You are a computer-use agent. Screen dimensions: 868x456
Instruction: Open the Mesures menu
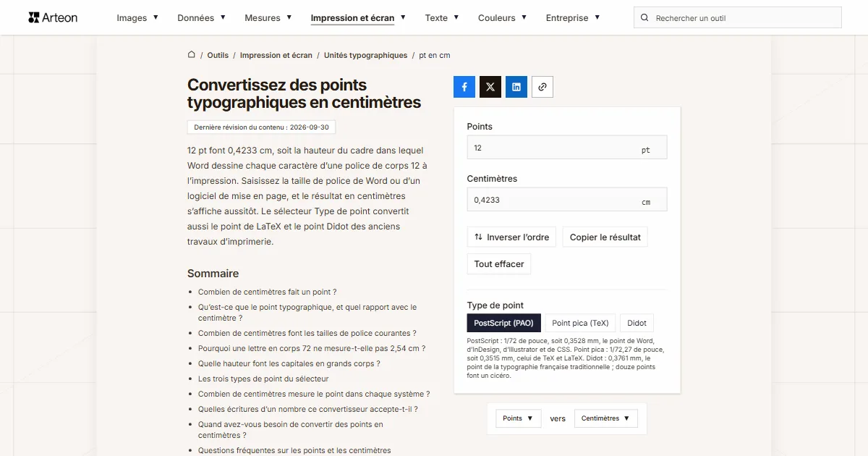tap(268, 18)
